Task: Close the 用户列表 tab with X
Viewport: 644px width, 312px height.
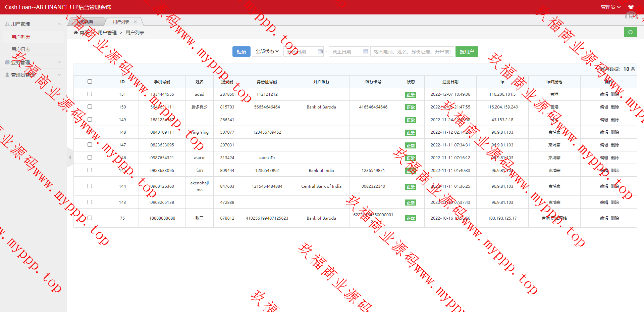Action: pyautogui.click(x=136, y=22)
